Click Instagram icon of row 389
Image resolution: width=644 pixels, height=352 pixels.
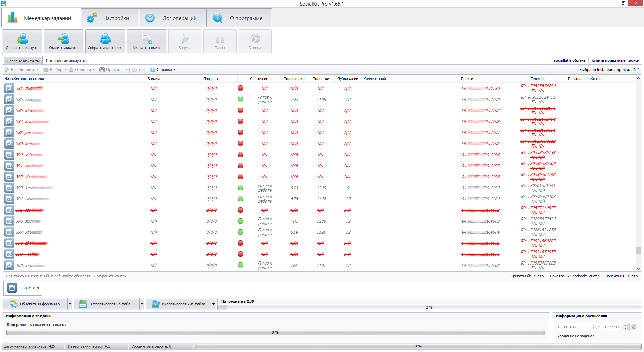9,143
